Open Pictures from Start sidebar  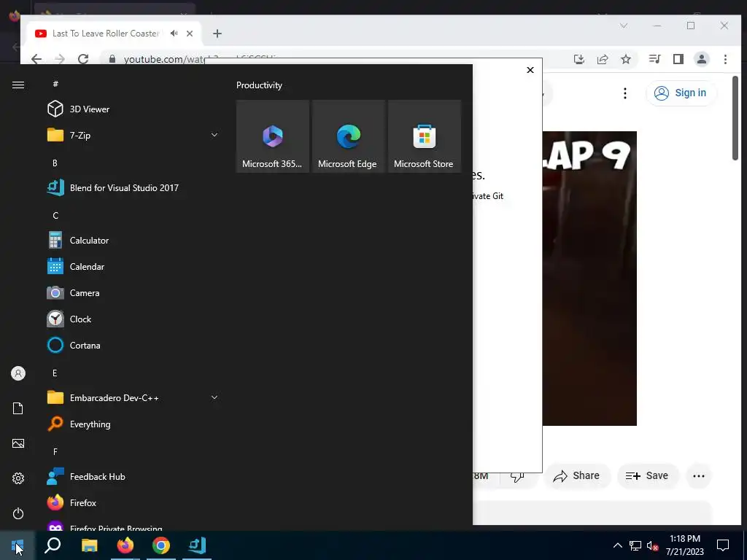click(x=18, y=443)
